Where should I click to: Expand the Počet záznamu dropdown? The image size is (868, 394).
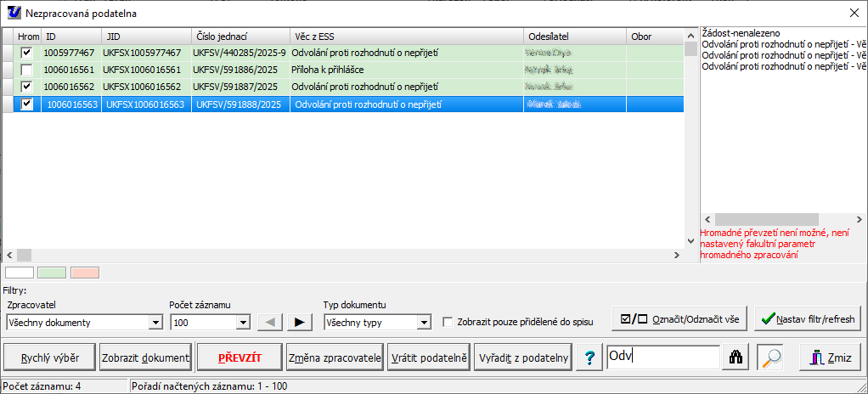(242, 323)
